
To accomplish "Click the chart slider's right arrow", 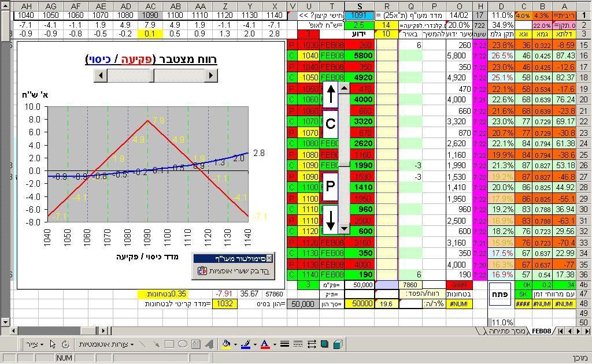I will [211, 76].
